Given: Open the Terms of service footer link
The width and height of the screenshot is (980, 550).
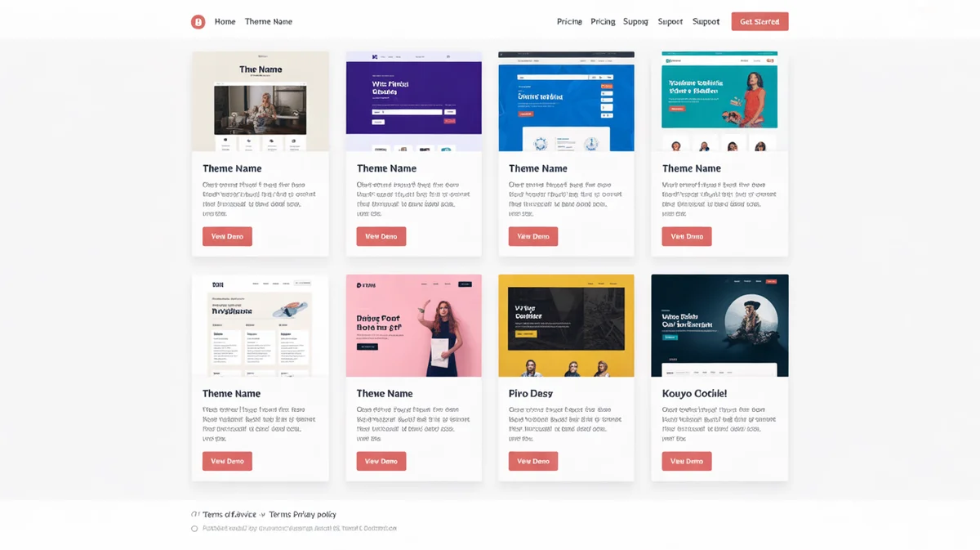Looking at the screenshot, I should [229, 515].
